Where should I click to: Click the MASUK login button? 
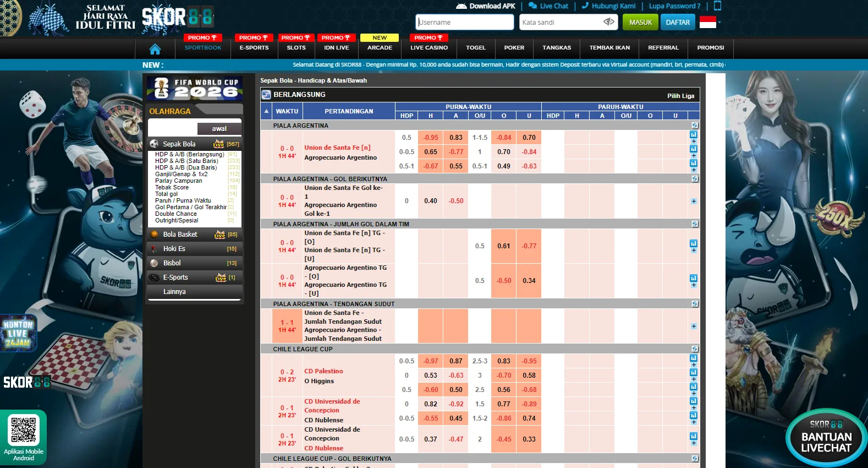click(x=640, y=22)
